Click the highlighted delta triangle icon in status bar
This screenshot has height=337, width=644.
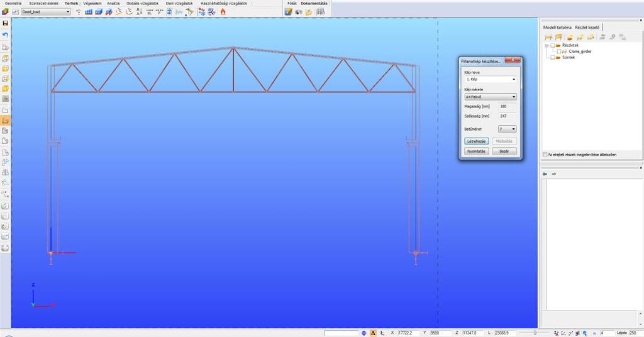(374, 333)
